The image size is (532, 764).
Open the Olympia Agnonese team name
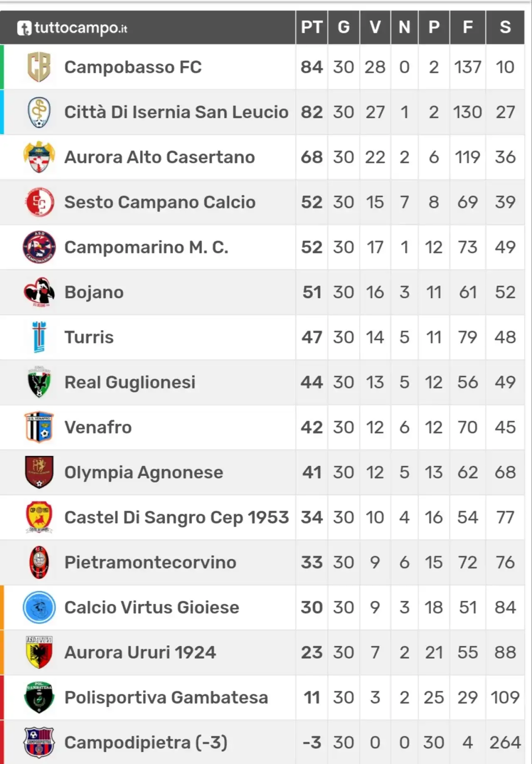click(x=144, y=472)
